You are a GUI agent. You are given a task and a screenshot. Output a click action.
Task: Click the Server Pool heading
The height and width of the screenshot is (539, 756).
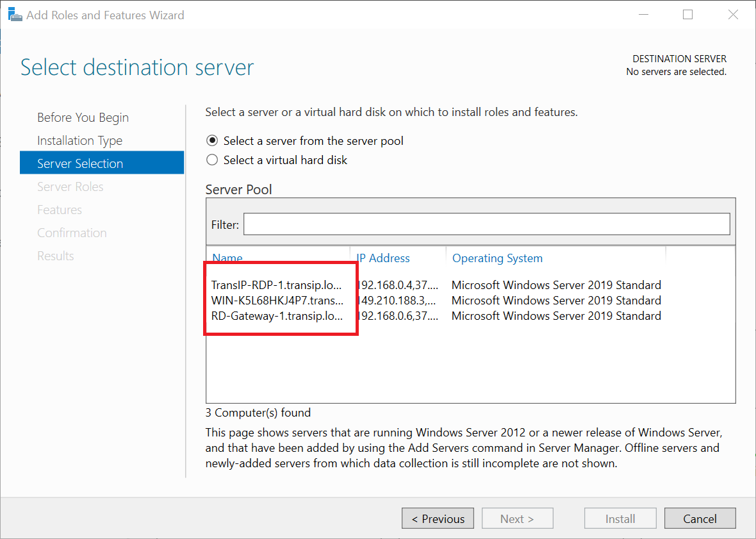point(239,190)
